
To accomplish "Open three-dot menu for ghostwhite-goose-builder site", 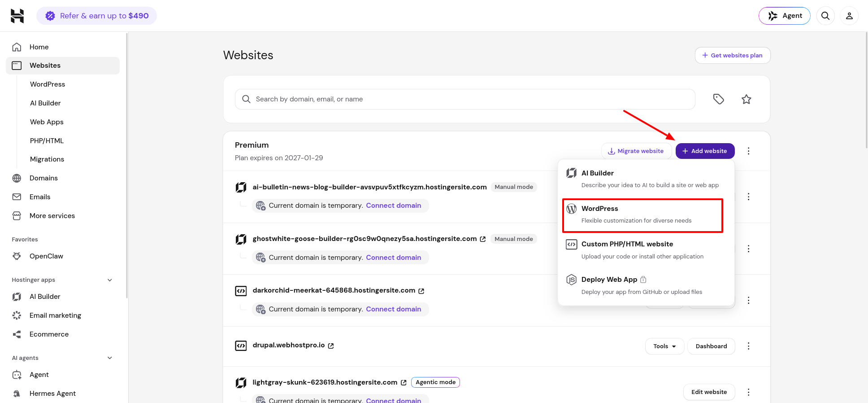I will (748, 249).
